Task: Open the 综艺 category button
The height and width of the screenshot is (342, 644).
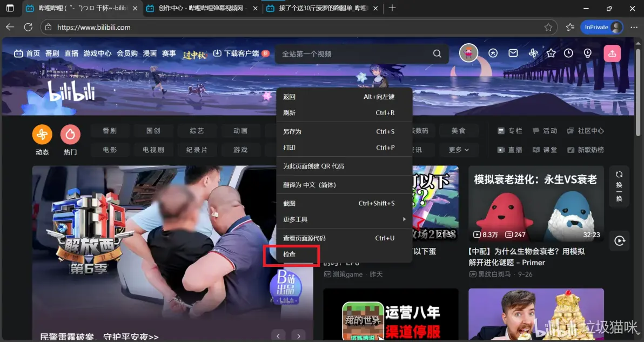Action: (x=197, y=131)
